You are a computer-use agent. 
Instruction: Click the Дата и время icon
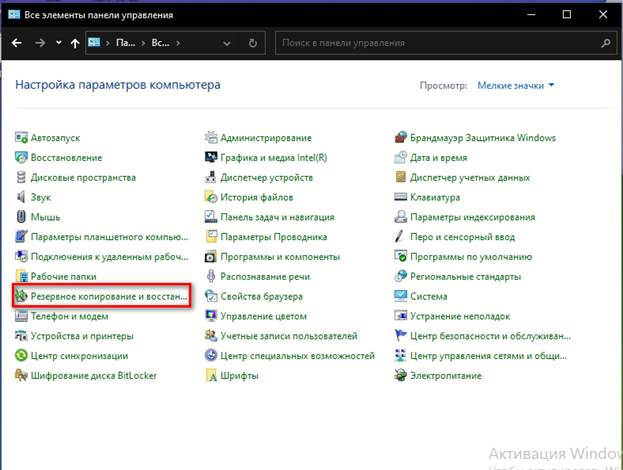coord(400,157)
